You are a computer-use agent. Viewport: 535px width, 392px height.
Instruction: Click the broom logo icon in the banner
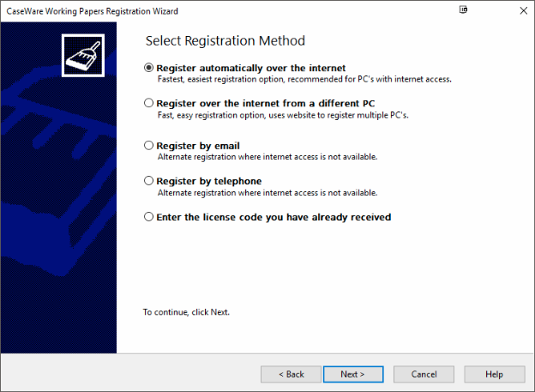[x=83, y=55]
